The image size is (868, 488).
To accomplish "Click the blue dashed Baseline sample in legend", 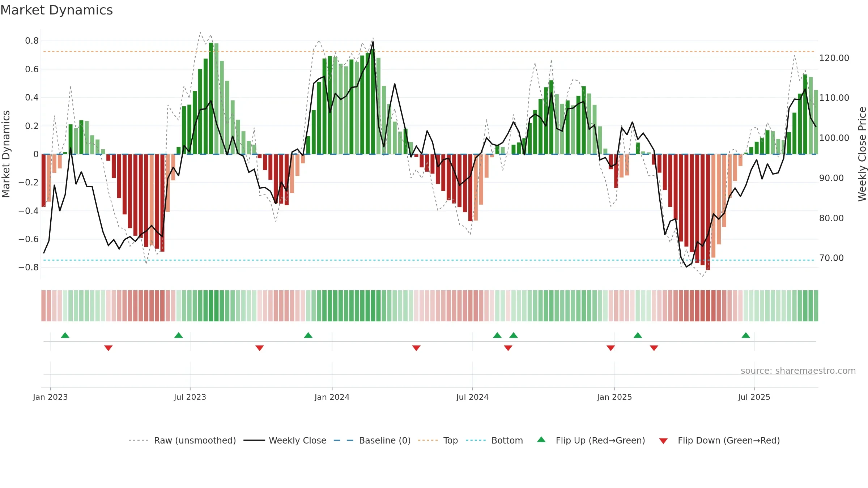I will (344, 440).
